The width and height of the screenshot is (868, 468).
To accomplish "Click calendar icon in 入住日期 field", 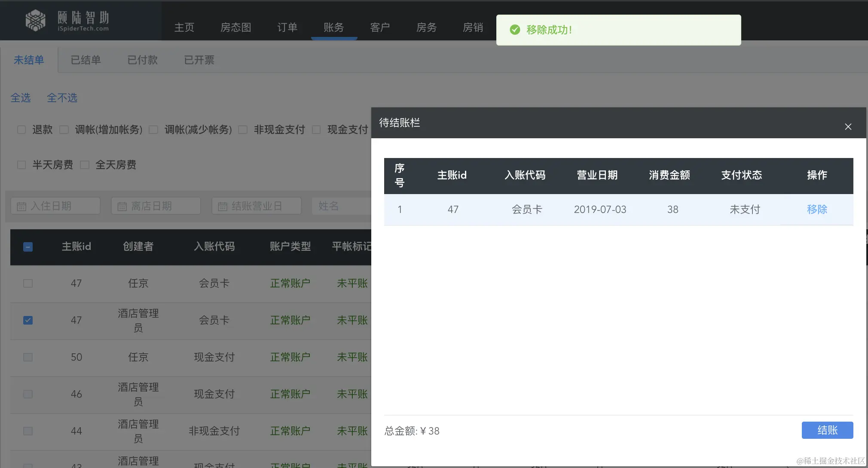I will (21, 207).
